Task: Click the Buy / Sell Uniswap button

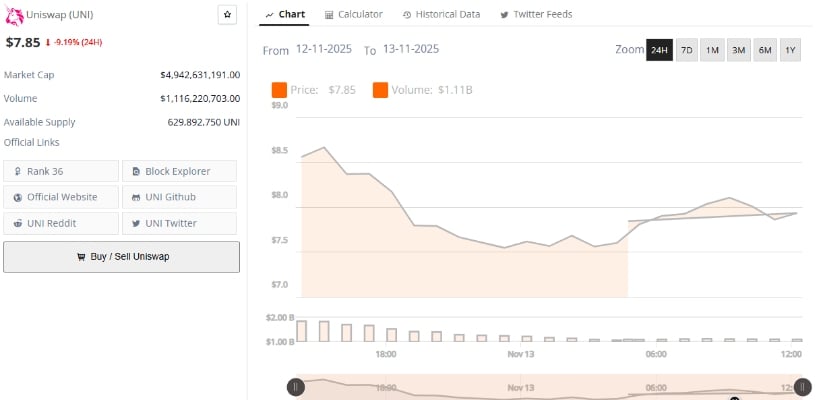Action: [x=121, y=257]
